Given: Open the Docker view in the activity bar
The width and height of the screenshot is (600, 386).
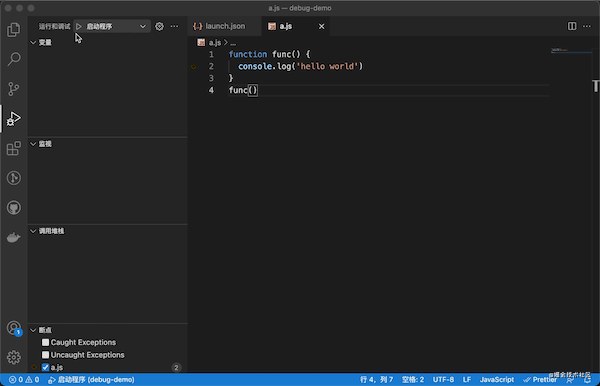Looking at the screenshot, I should (x=14, y=237).
